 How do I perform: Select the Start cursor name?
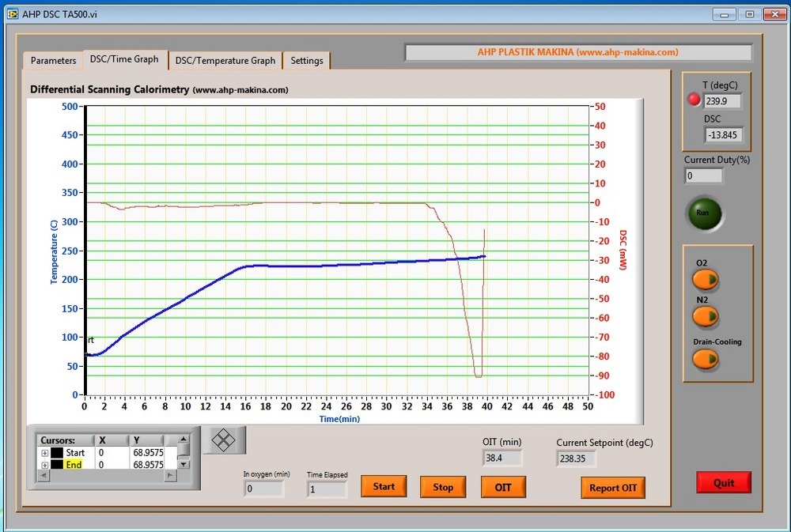click(x=75, y=453)
